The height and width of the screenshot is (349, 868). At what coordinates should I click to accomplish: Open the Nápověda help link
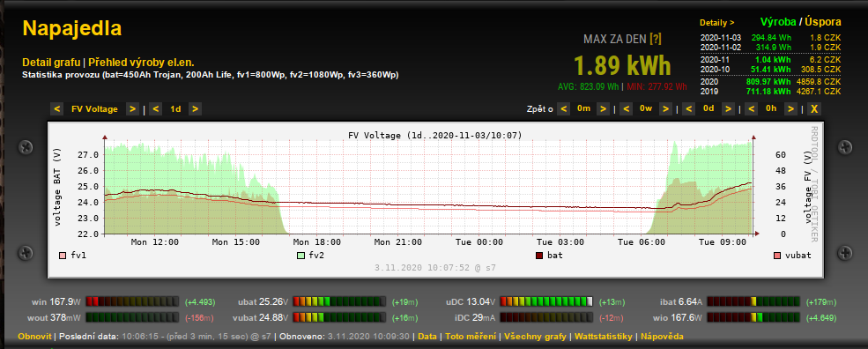pyautogui.click(x=662, y=337)
